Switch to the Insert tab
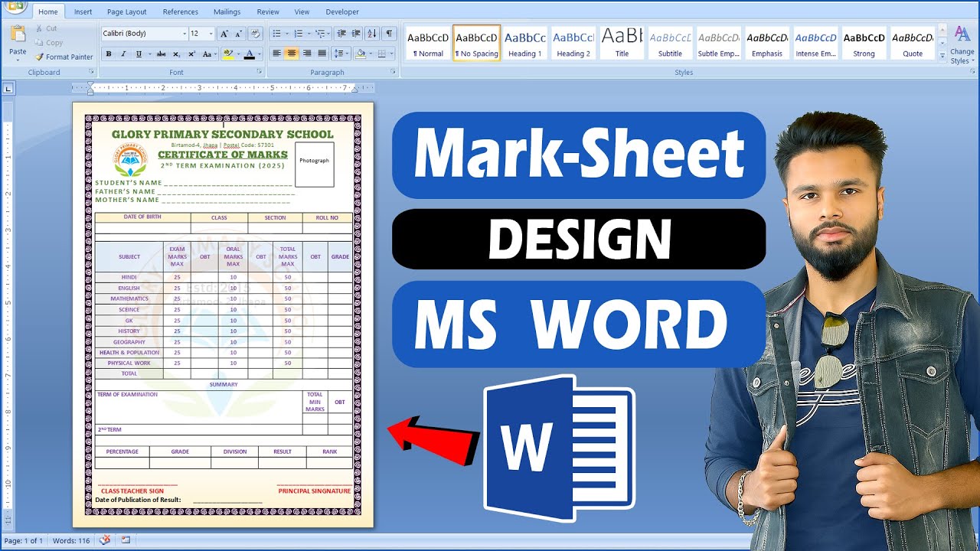Screen dimensions: 980x551 click(83, 11)
